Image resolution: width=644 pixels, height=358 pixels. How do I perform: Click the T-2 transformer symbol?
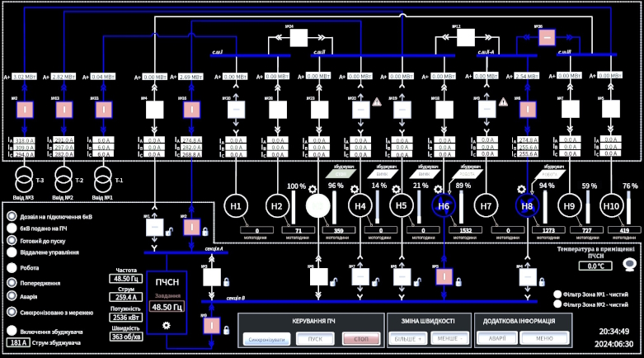tap(63, 179)
